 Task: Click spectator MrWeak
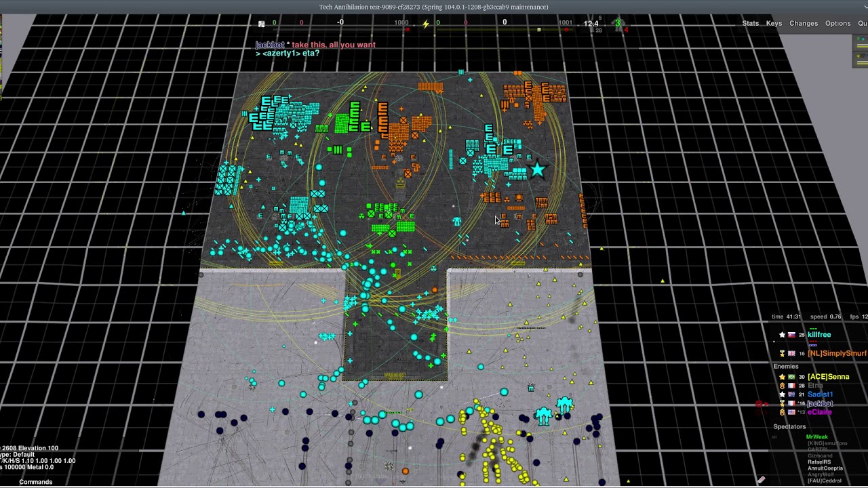pos(816,437)
